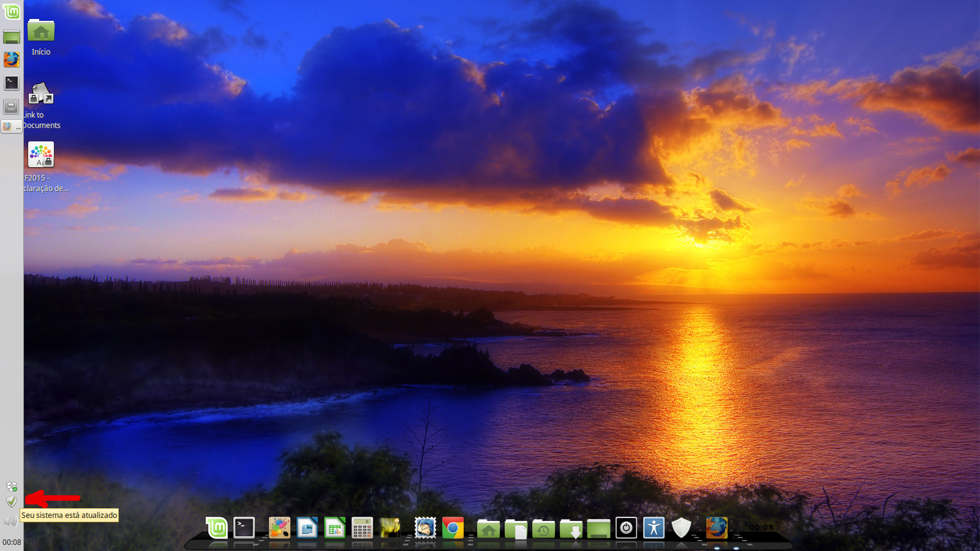Open the paint palette app in the dock
This screenshot has width=980, height=551.
[279, 528]
